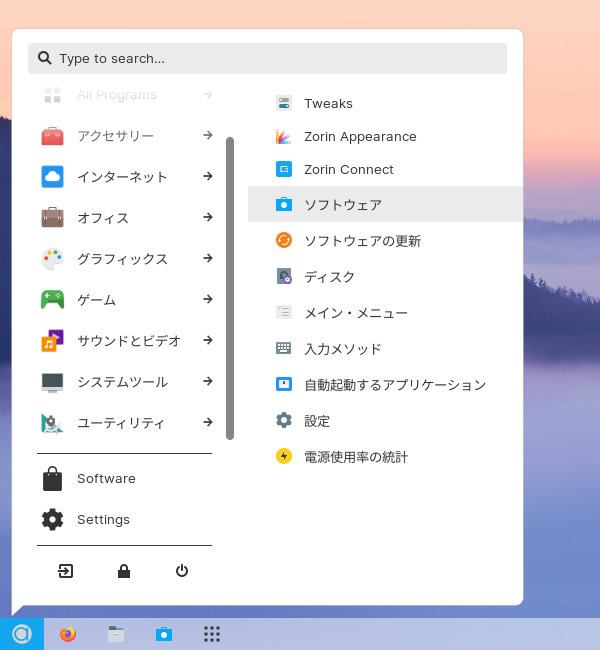Click the Tweaks text label

pyautogui.click(x=328, y=104)
